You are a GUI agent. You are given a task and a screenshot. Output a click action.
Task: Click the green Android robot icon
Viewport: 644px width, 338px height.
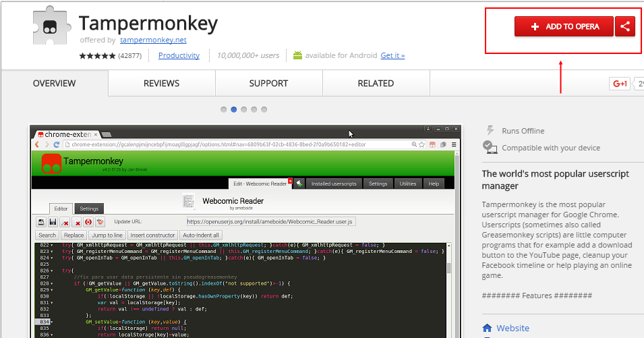click(298, 55)
